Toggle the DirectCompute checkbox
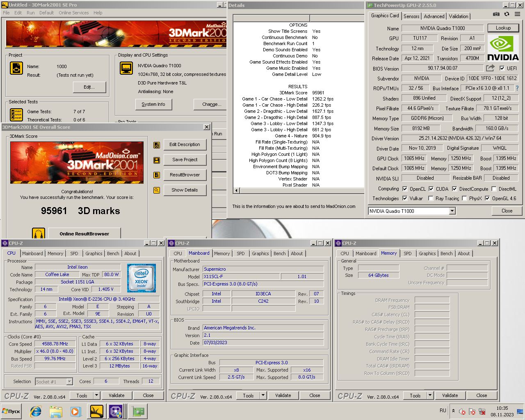The image size is (525, 420). [454, 189]
